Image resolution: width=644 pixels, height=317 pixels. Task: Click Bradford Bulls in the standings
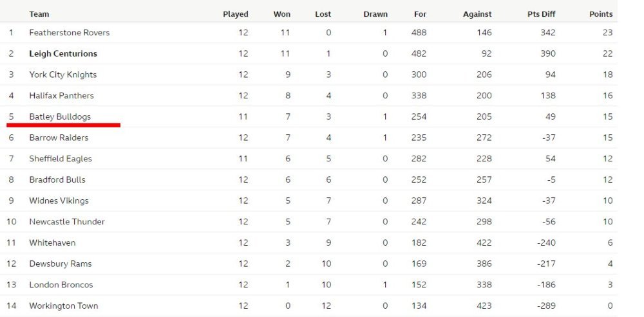tap(57, 179)
